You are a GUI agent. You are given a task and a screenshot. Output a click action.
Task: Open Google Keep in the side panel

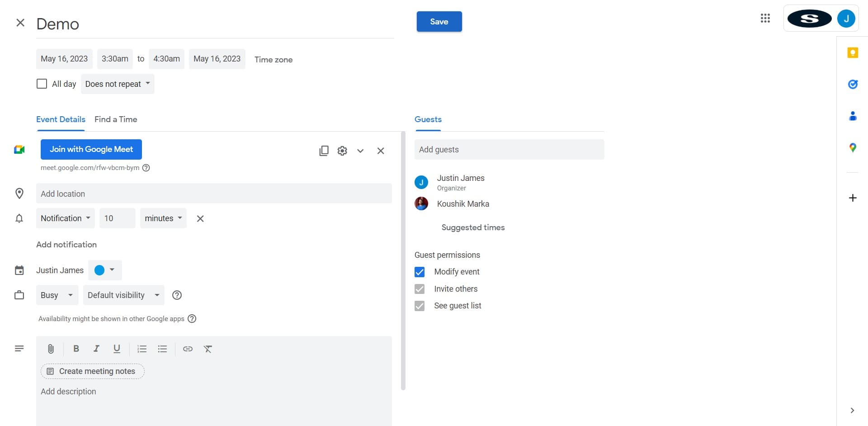[x=853, y=52]
